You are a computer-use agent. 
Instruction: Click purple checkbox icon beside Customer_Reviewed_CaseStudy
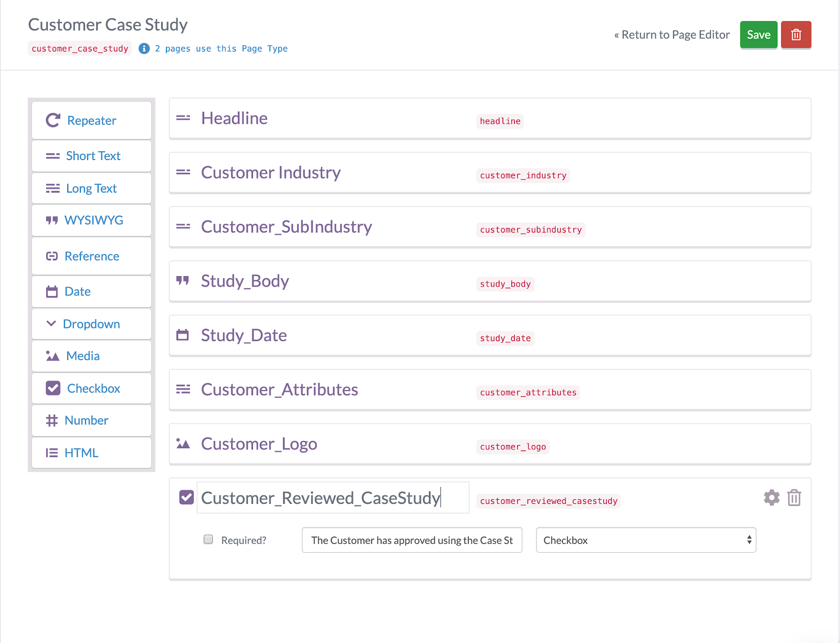click(x=186, y=497)
